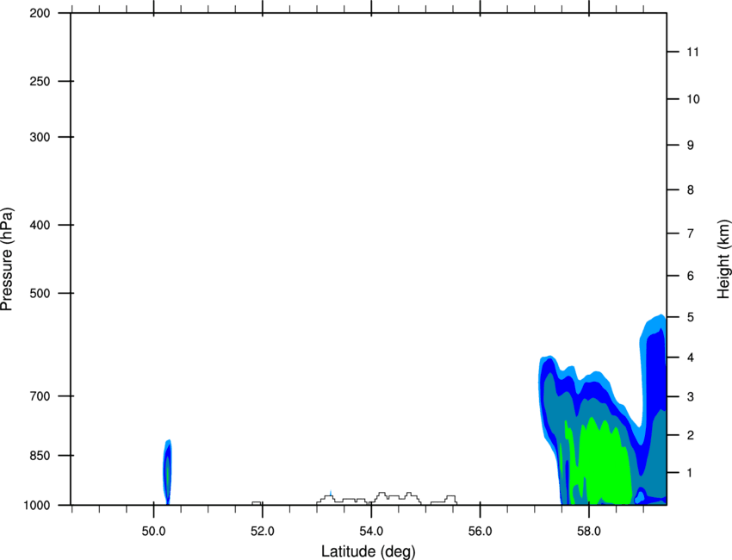The height and width of the screenshot is (560, 732).
Task: Click height tick label 7
Action: coord(691,233)
